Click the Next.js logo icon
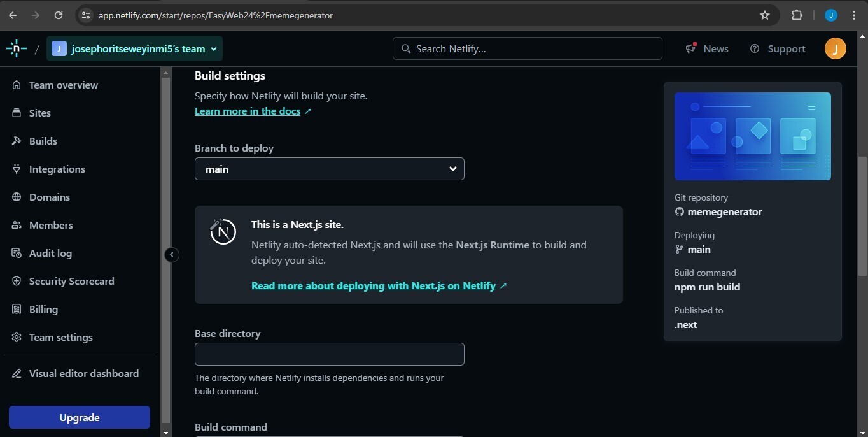This screenshot has width=868, height=437. [223, 233]
